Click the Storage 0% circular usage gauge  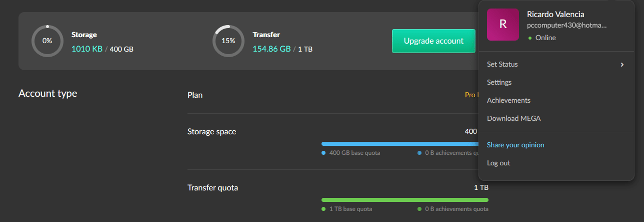point(47,41)
